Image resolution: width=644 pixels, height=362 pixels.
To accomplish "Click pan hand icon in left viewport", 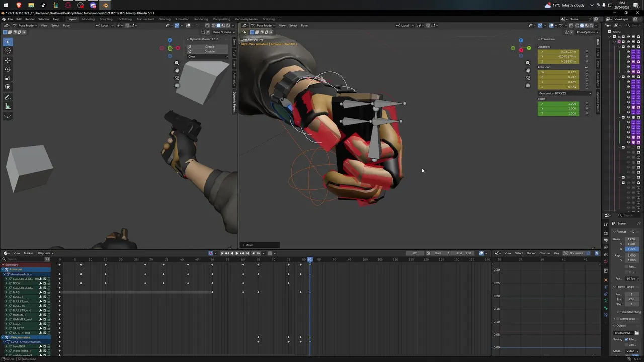I will (177, 70).
